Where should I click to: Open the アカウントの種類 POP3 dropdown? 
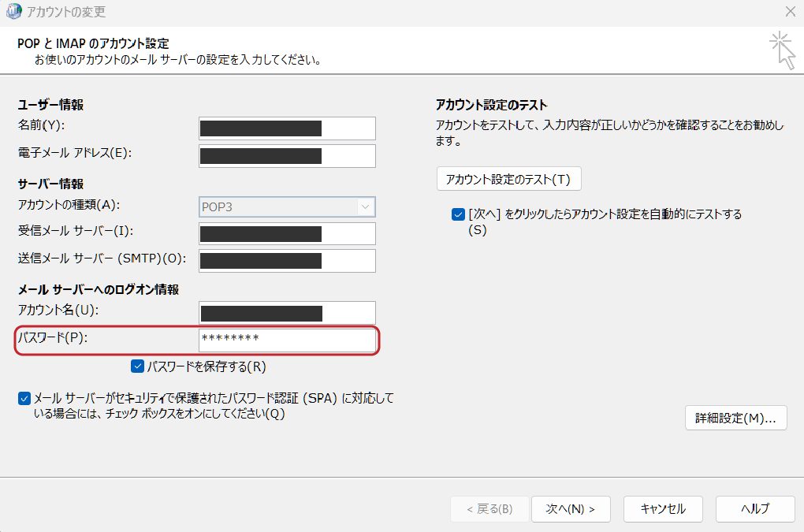pyautogui.click(x=287, y=207)
